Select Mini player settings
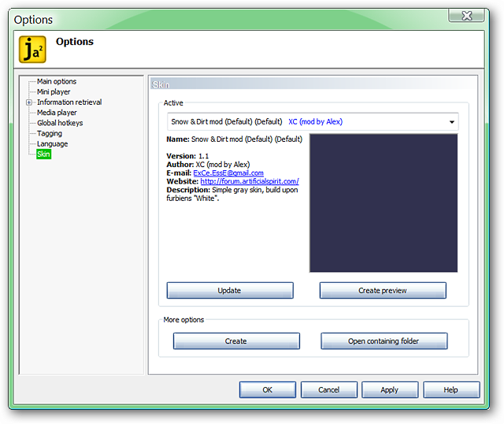Screen dimensions: 504x424 54,92
